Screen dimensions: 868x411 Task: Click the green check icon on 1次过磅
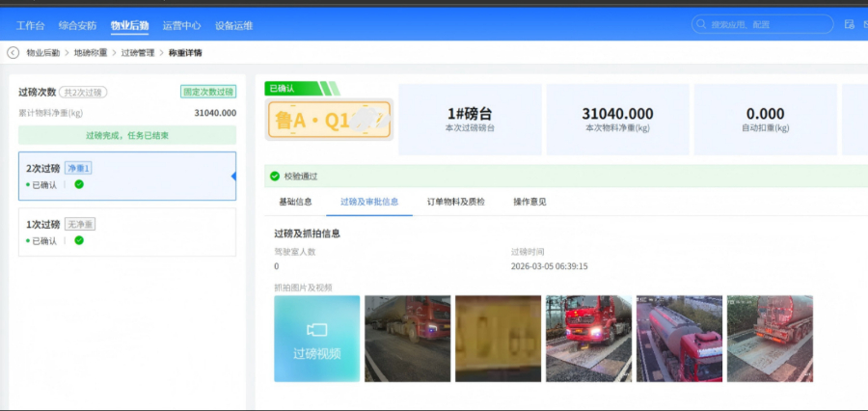click(x=79, y=240)
